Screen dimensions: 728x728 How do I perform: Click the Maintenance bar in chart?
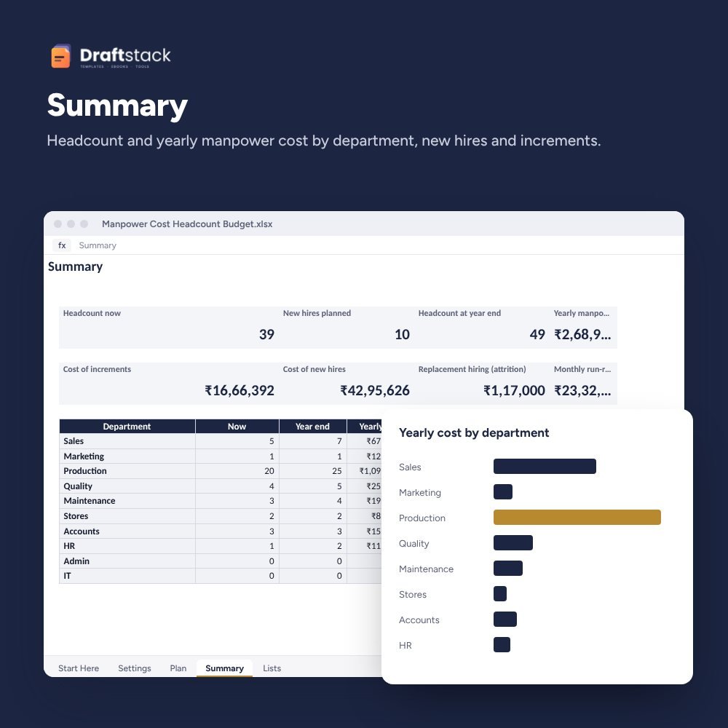[x=508, y=569]
